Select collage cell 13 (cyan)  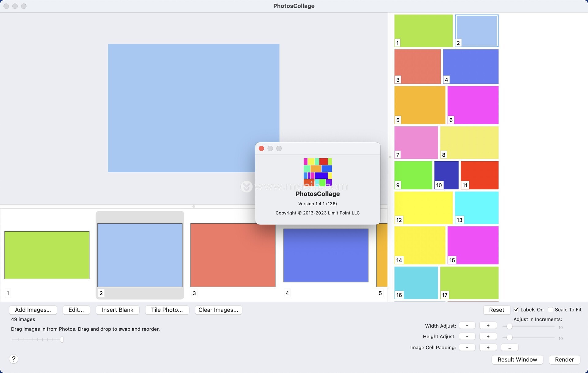pyautogui.click(x=477, y=208)
